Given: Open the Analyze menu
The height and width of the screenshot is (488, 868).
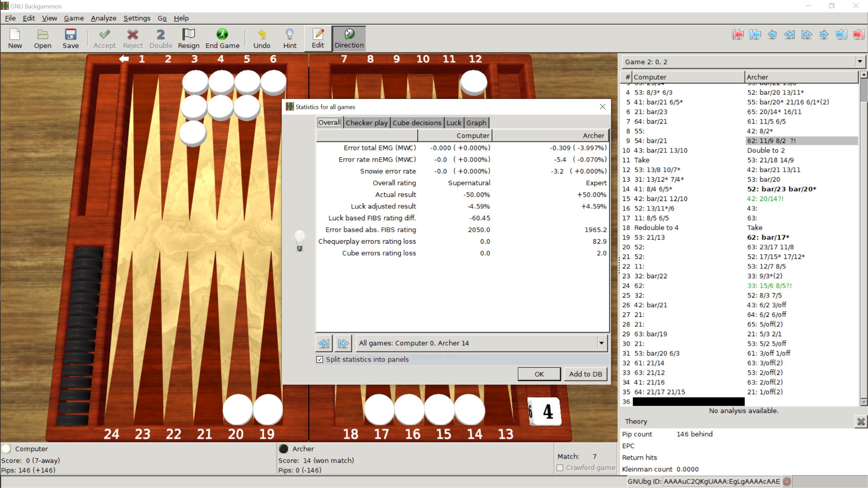Looking at the screenshot, I should tap(103, 18).
